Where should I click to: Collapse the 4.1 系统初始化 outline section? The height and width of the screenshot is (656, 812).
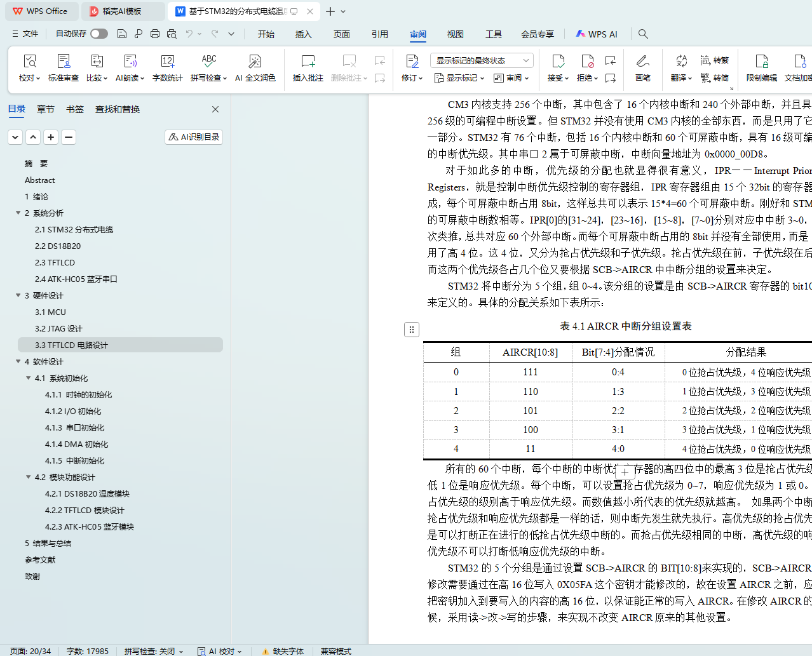click(29, 378)
